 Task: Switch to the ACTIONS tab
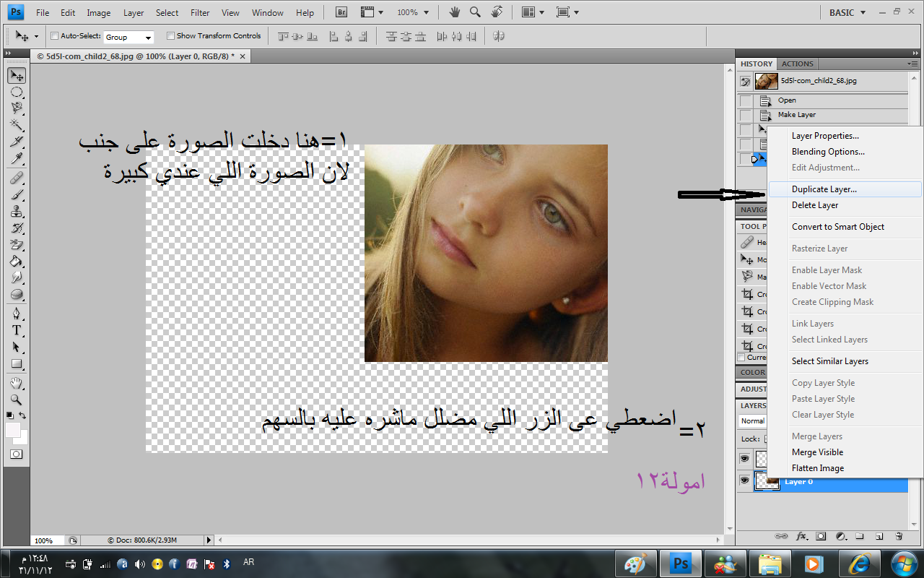(797, 64)
